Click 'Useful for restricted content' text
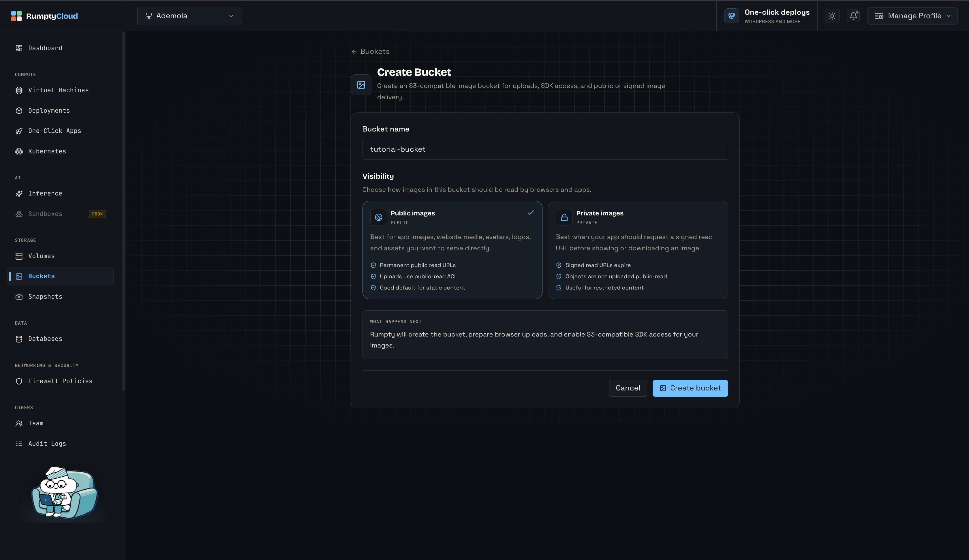 pos(604,288)
